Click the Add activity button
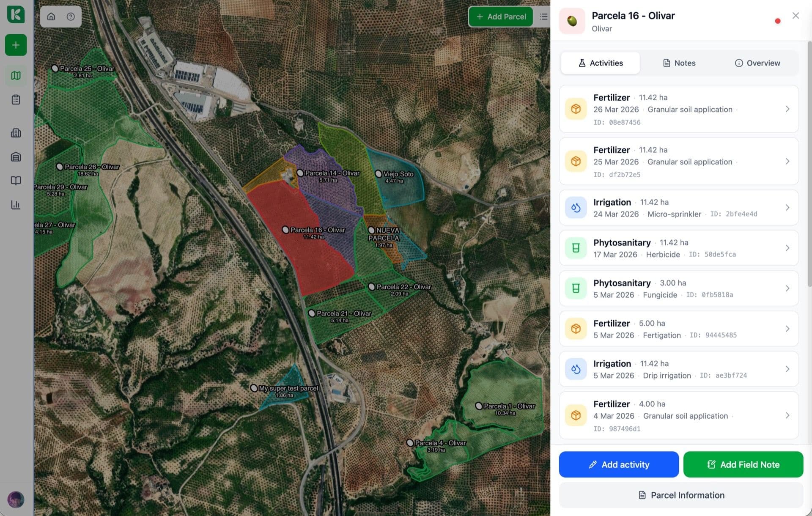Screen dimensions: 812x516 (618, 464)
